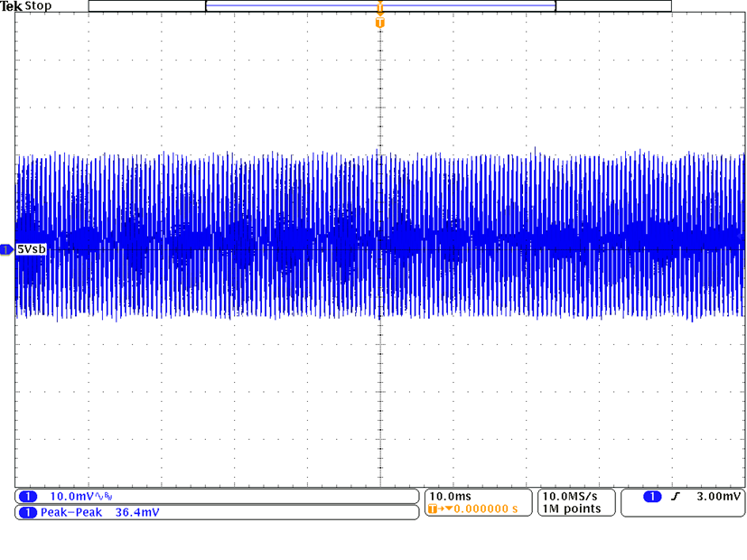747x560 pixels.
Task: Click the 0.000000 s trigger delay value
Action: pyautogui.click(x=483, y=509)
